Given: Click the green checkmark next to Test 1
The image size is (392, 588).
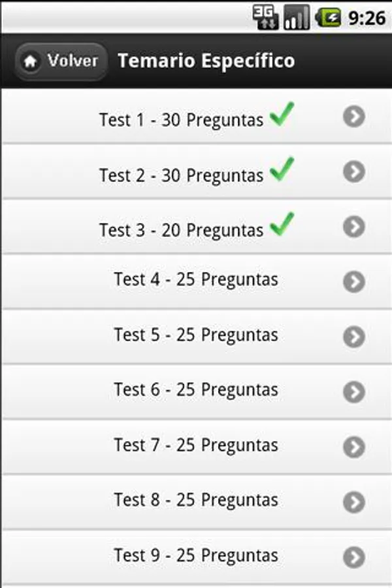Looking at the screenshot, I should (282, 116).
